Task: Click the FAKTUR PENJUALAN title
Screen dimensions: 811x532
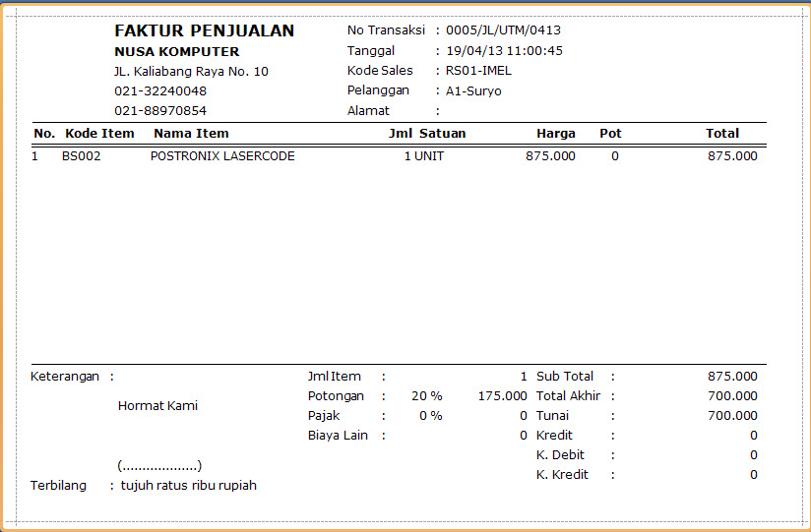Action: pyautogui.click(x=205, y=31)
